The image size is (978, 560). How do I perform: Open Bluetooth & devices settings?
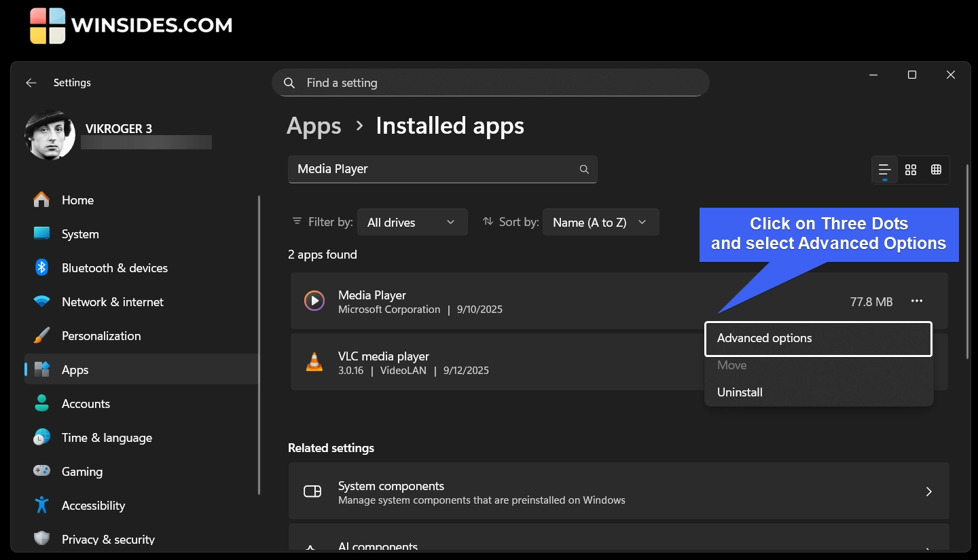pos(114,268)
